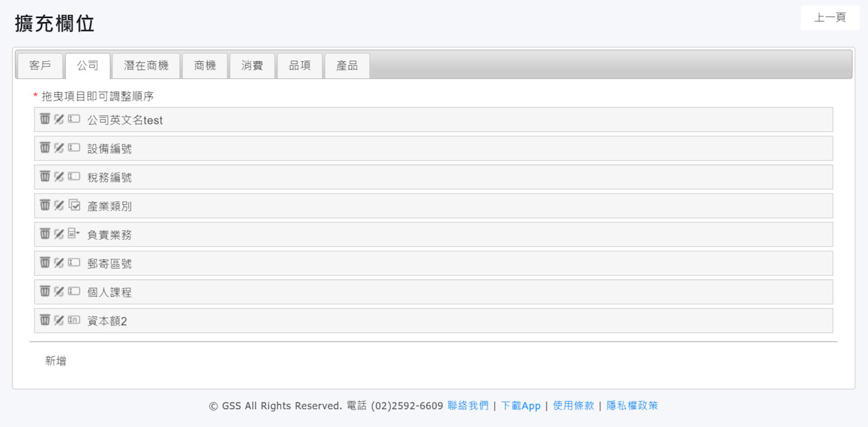Open the 聯絡我們 footer link
868x427 pixels.
pos(468,406)
